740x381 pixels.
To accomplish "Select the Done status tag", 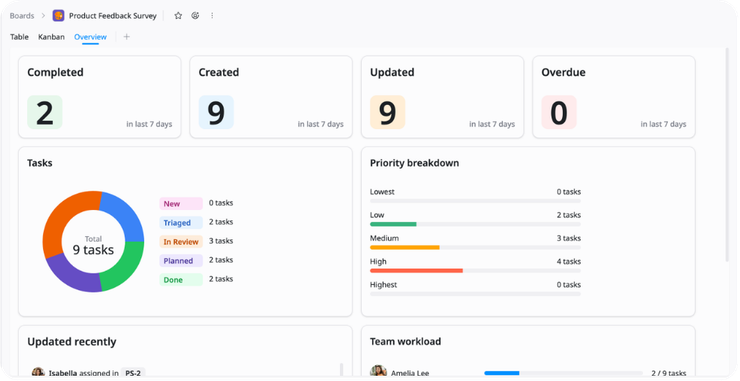I will coord(181,279).
